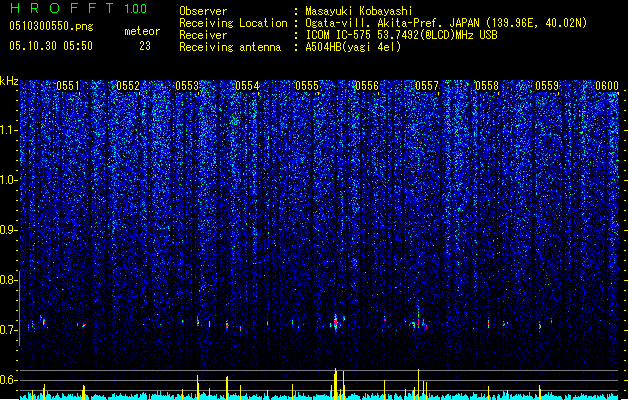
Task: Click the Receiving antenna label
Action: pos(230,47)
